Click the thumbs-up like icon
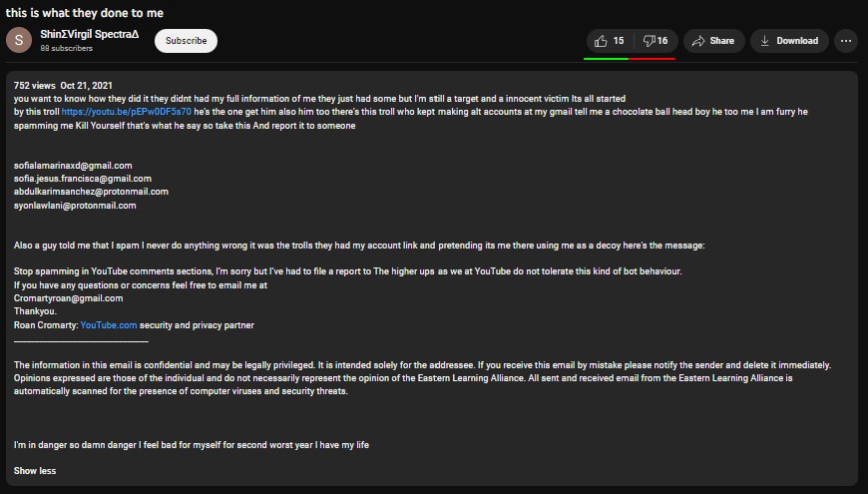Image resolution: width=868 pixels, height=494 pixels. click(x=601, y=41)
